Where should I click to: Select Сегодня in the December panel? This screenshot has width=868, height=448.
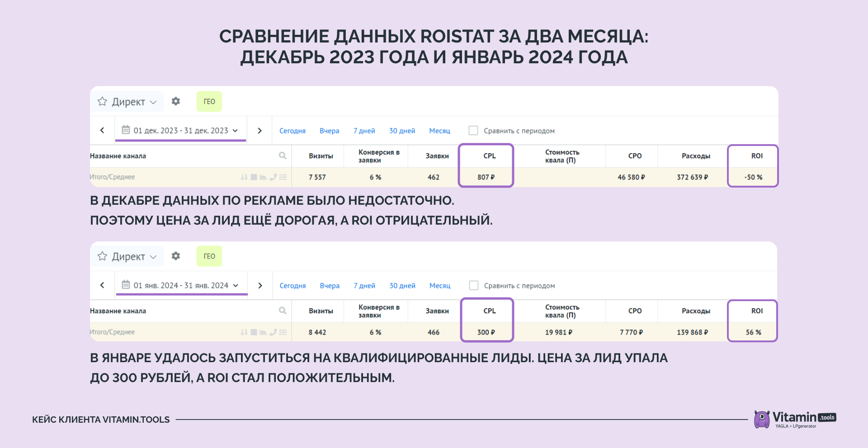tap(292, 131)
